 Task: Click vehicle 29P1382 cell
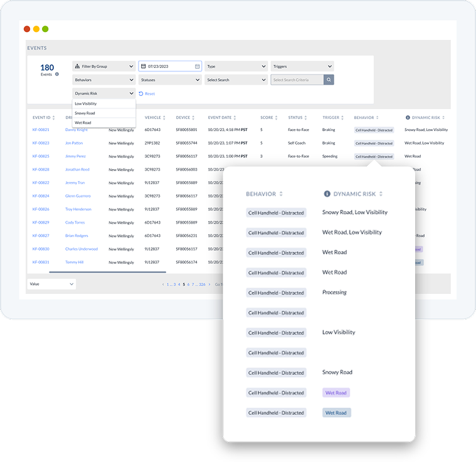pyautogui.click(x=152, y=143)
